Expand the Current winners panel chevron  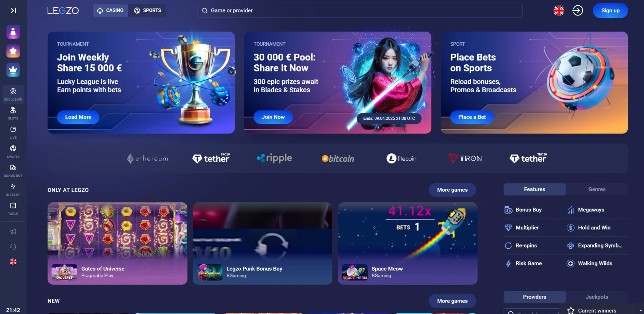click(x=641, y=310)
